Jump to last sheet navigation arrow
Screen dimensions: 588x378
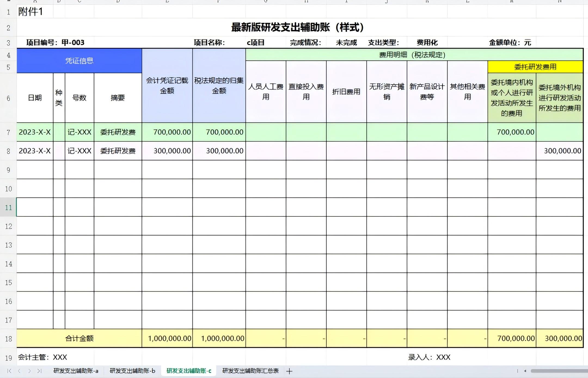click(x=39, y=371)
